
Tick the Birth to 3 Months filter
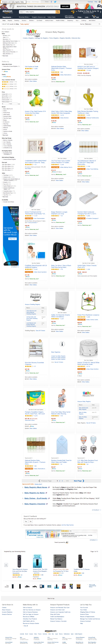click(x=2, y=140)
